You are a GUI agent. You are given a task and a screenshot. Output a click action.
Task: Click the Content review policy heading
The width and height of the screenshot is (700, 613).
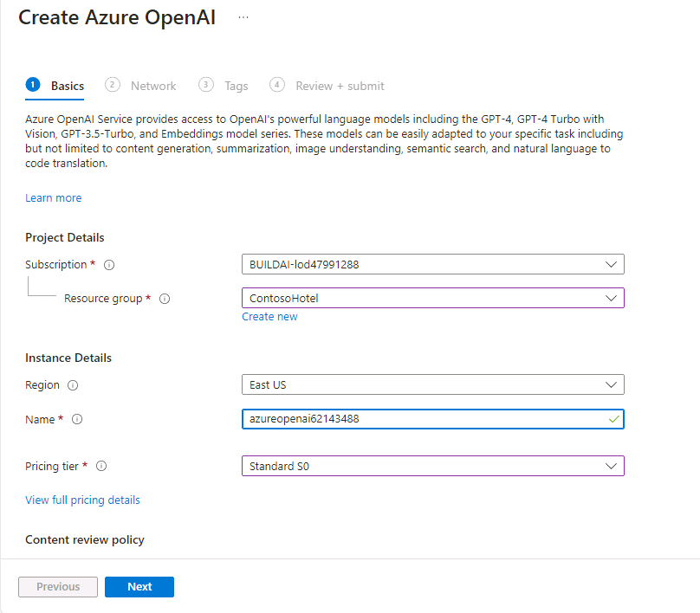(x=85, y=539)
